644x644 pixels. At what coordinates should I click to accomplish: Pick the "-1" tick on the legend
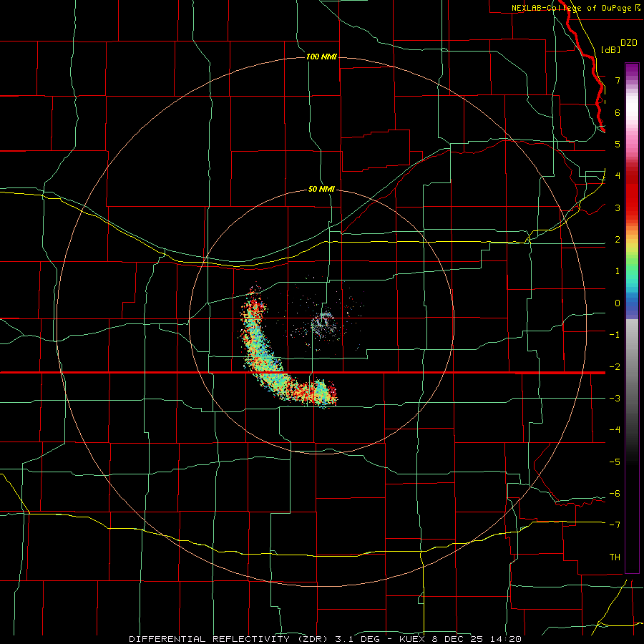(x=615, y=335)
